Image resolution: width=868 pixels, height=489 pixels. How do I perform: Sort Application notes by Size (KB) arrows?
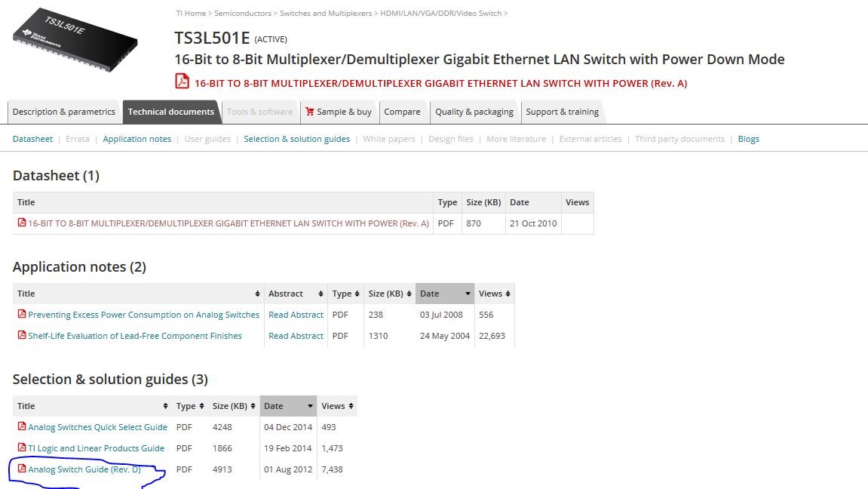coord(409,294)
